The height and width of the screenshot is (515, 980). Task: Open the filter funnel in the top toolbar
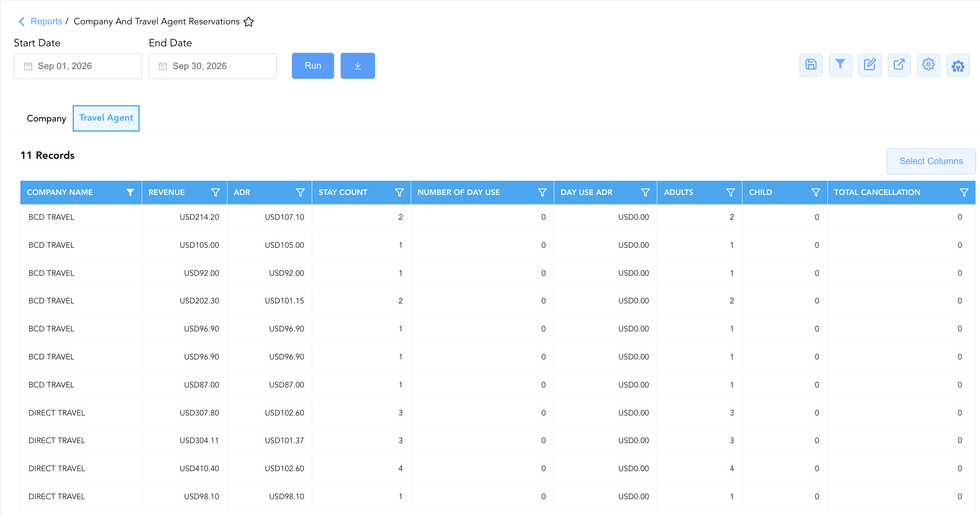[840, 65]
